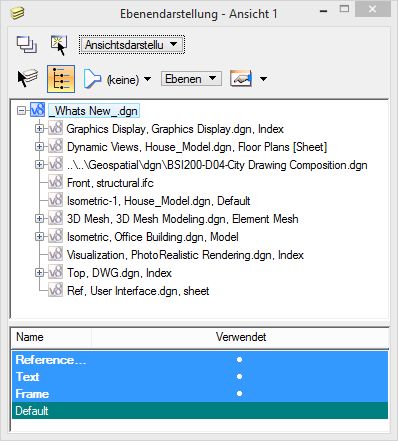
Task: Click the layers stack icon in title bar
Action: click(x=17, y=13)
